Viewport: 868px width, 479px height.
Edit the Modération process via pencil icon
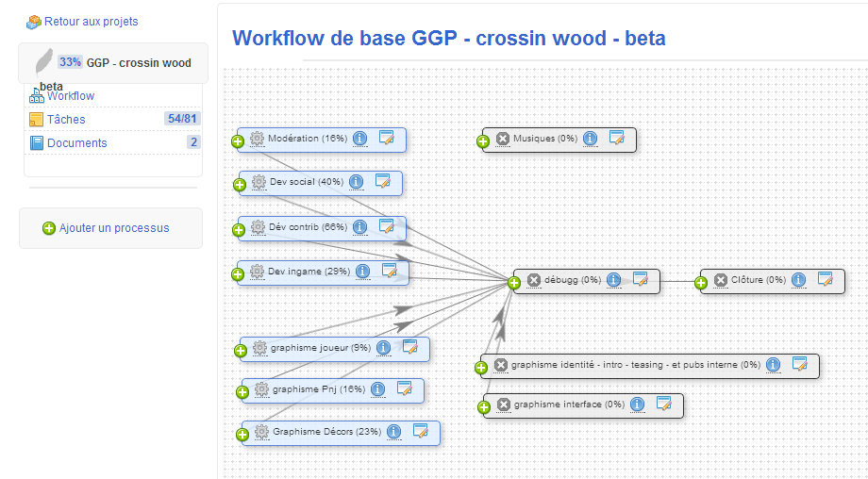click(387, 138)
